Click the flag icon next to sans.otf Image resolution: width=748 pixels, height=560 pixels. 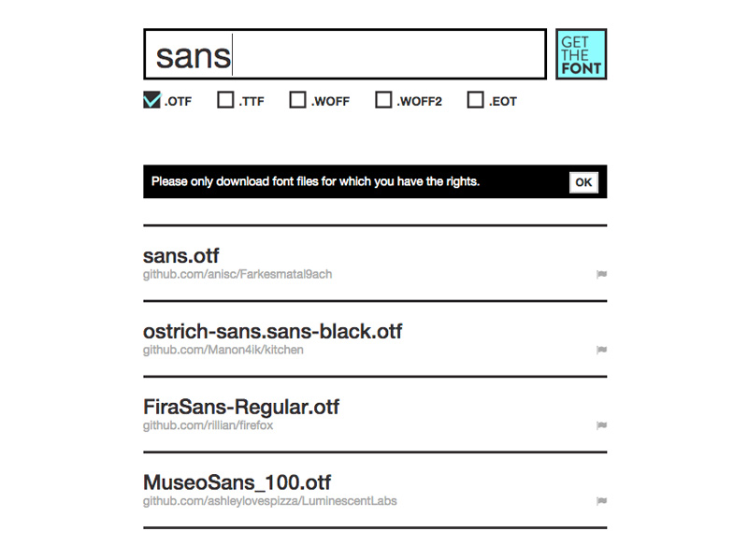pyautogui.click(x=602, y=273)
